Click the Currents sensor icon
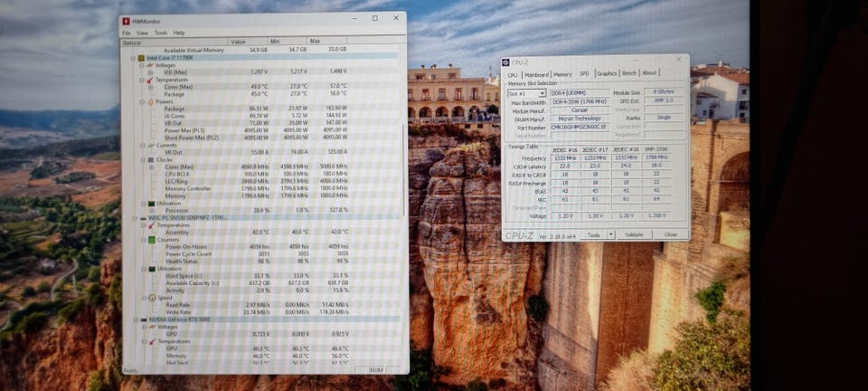The width and height of the screenshot is (868, 391). [151, 145]
